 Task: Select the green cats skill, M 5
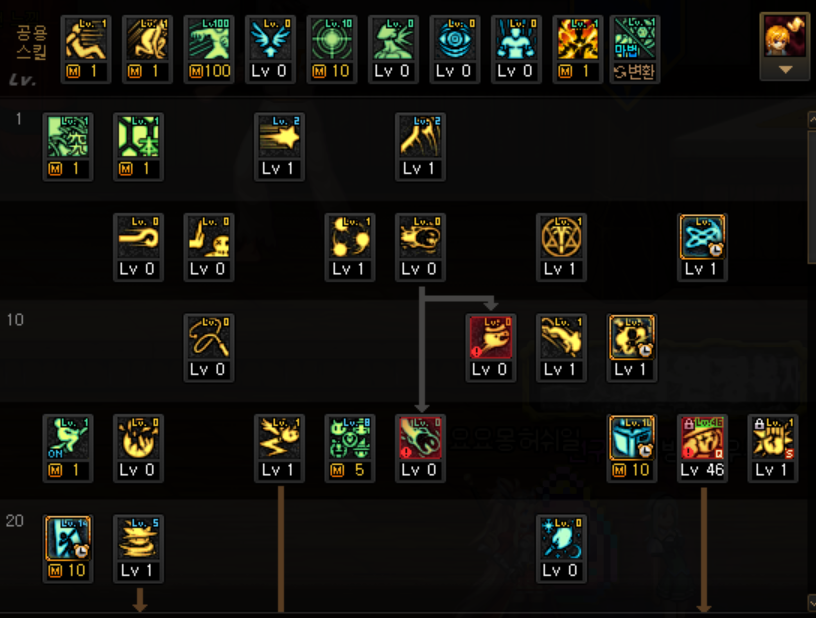click(349, 448)
